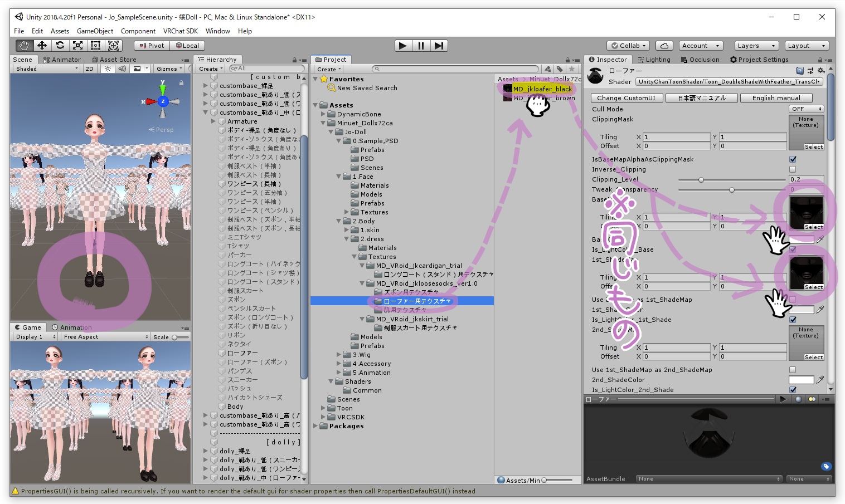The width and height of the screenshot is (845, 504).
Task: Toggle Pivot handle position
Action: click(152, 46)
